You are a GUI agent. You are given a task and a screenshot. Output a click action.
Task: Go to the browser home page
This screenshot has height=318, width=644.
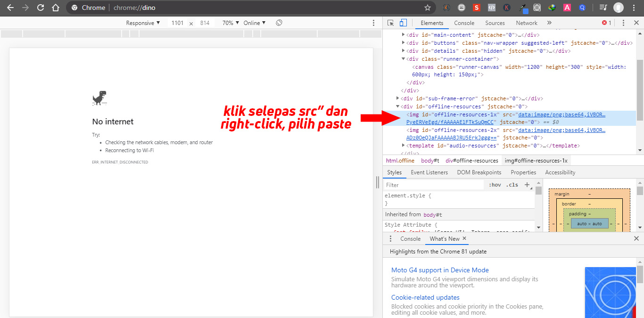[56, 8]
